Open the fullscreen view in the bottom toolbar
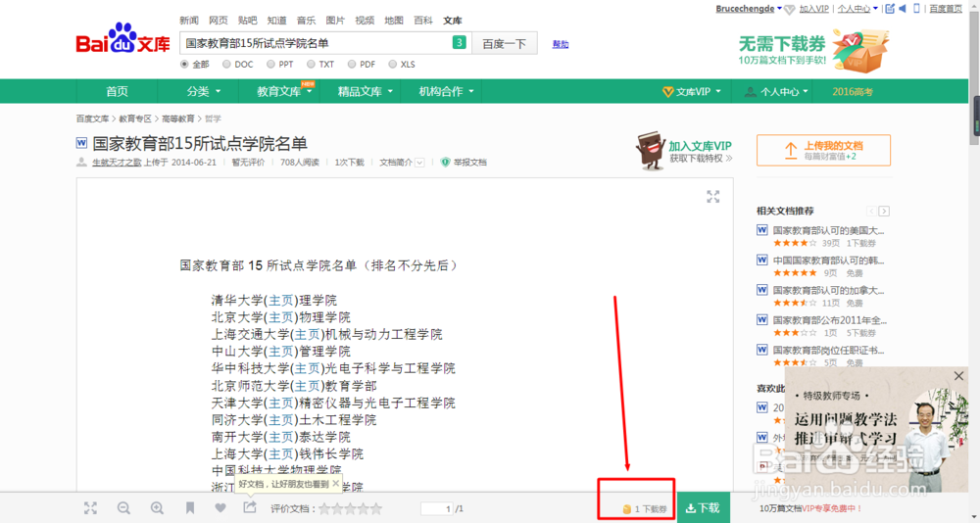The width and height of the screenshot is (980, 523). coord(90,508)
